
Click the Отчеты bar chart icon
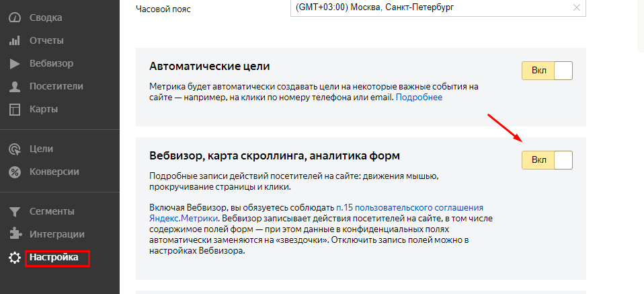(15, 41)
